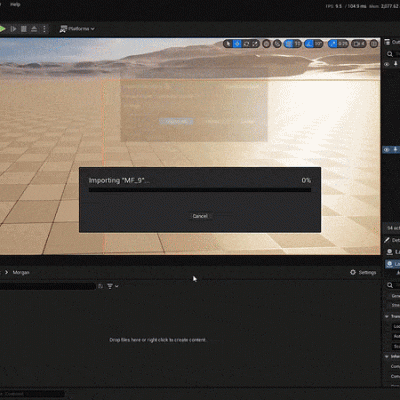This screenshot has height=400, width=400.
Task: Select the Rotate tool in viewport
Action: [246, 44]
